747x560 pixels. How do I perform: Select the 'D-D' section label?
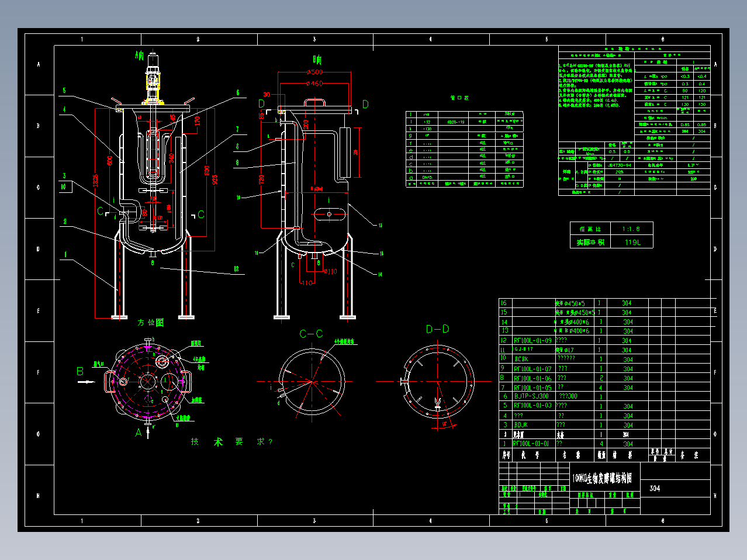click(437, 329)
